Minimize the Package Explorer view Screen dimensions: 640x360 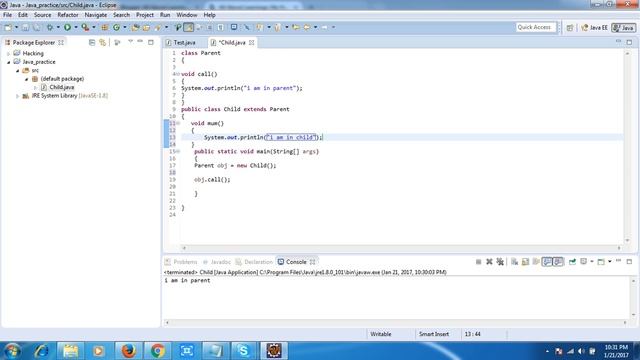tap(140, 42)
